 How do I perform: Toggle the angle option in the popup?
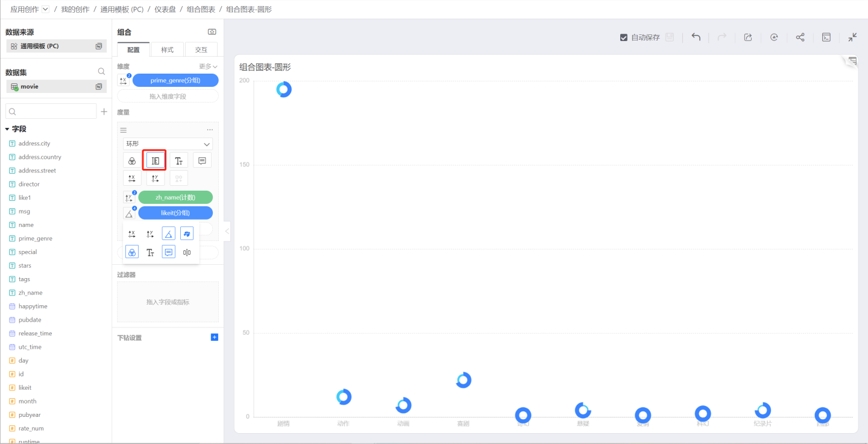(169, 234)
